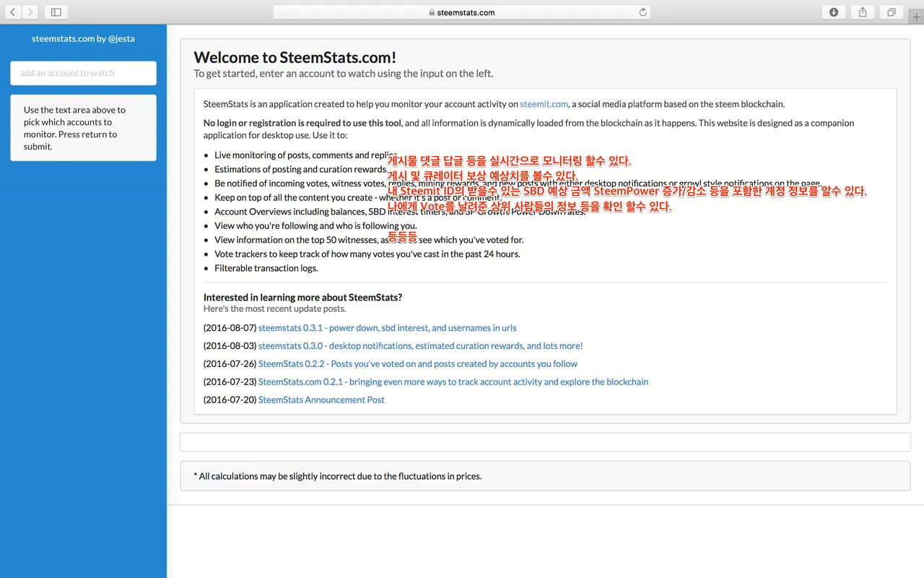The width and height of the screenshot is (924, 578).
Task: Click 'Here's the most recent update posts.' text
Action: [274, 309]
